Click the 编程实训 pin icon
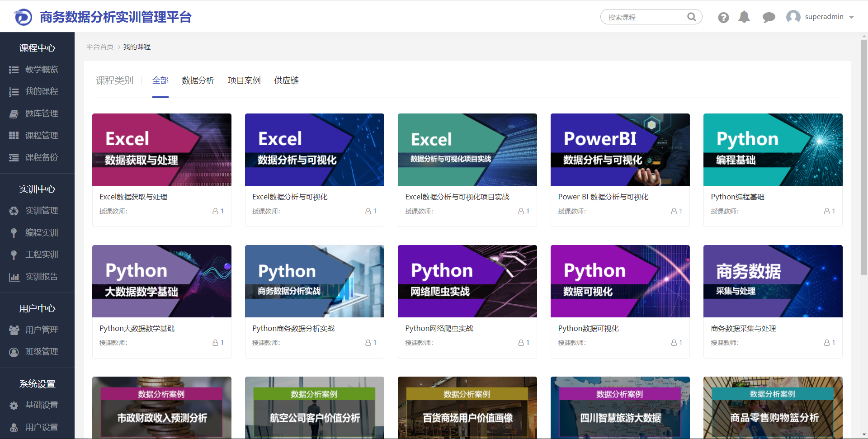This screenshot has width=868, height=439. pyautogui.click(x=14, y=233)
